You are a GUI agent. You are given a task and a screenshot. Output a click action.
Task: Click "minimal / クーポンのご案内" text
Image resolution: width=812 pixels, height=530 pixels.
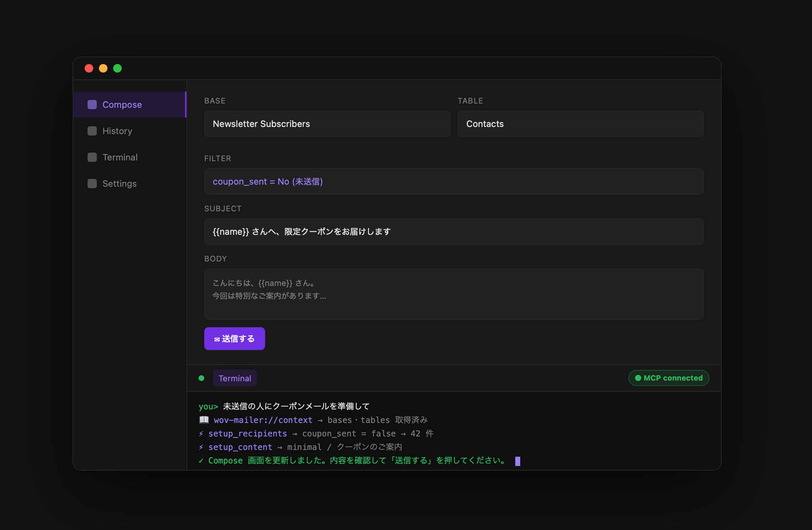tap(345, 447)
